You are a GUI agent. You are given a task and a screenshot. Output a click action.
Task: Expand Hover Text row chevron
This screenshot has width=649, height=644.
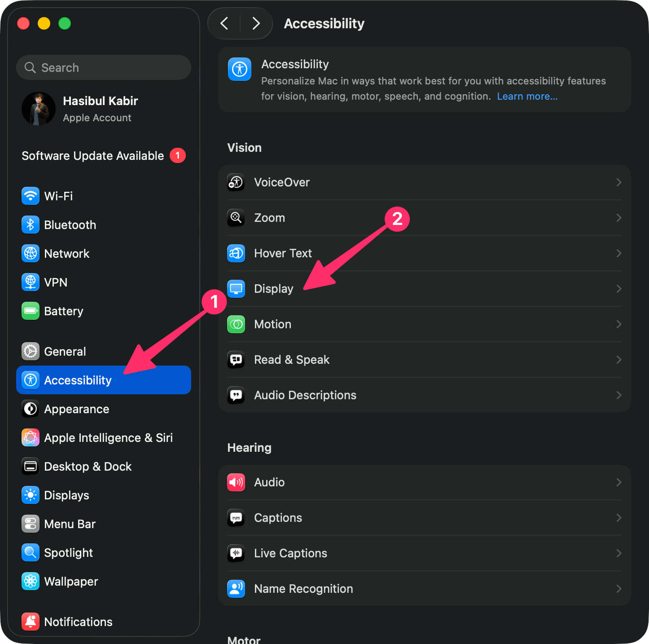pos(619,253)
